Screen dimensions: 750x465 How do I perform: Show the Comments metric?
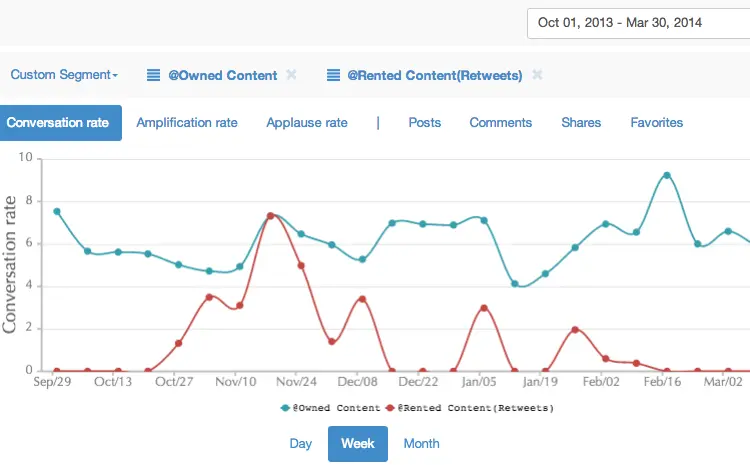pyautogui.click(x=501, y=123)
